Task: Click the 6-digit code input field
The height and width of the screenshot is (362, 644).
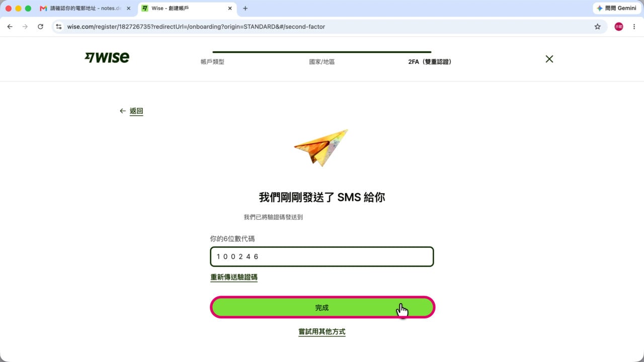Action: point(322,256)
